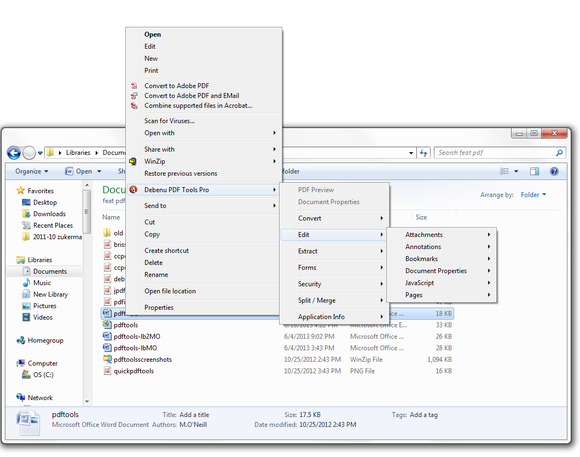This screenshot has height=457, width=580.
Task: Click the OS (C:) drive icon
Action: point(26,374)
